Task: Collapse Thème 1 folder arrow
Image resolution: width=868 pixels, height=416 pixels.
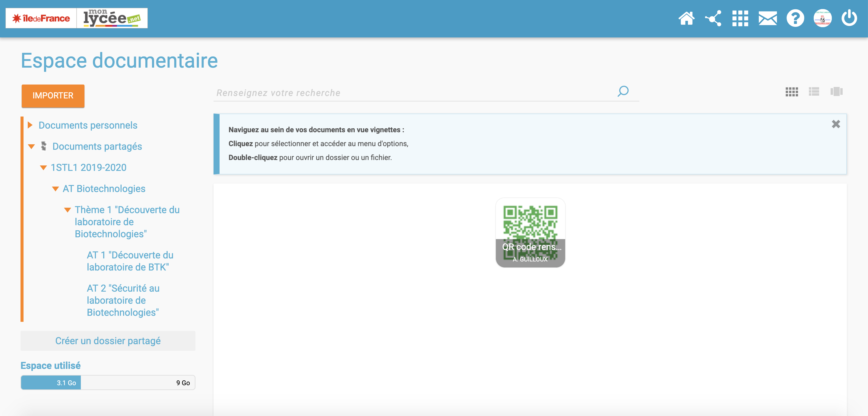Action: click(x=67, y=210)
